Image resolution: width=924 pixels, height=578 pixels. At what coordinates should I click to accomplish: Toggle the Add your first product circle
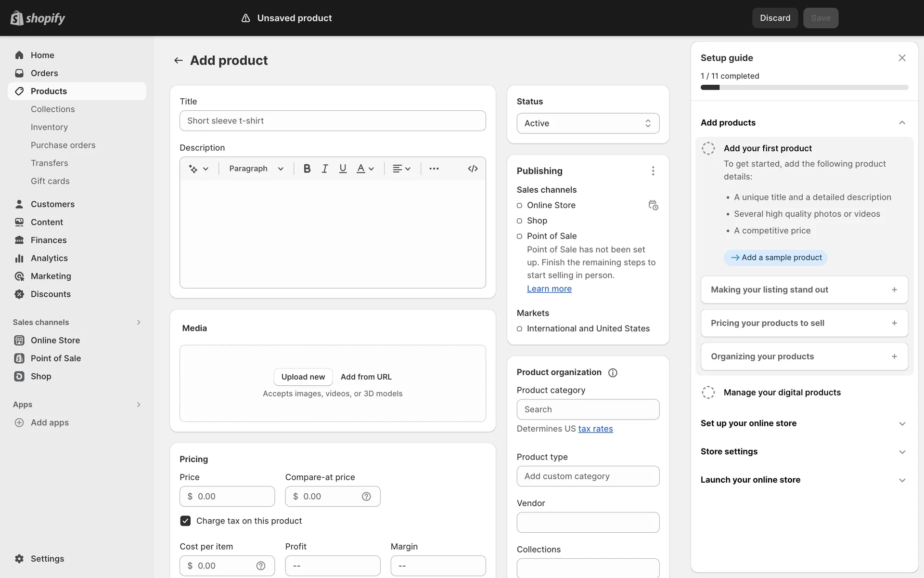pyautogui.click(x=708, y=148)
